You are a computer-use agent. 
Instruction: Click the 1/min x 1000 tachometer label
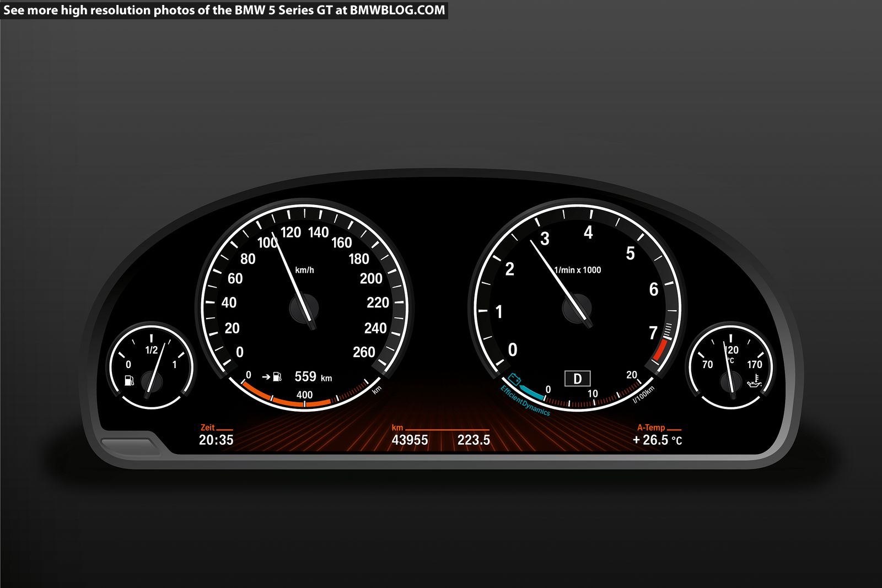tap(577, 270)
